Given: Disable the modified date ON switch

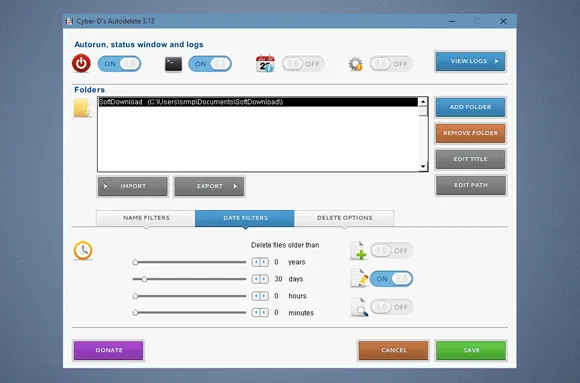Looking at the screenshot, I should [391, 279].
